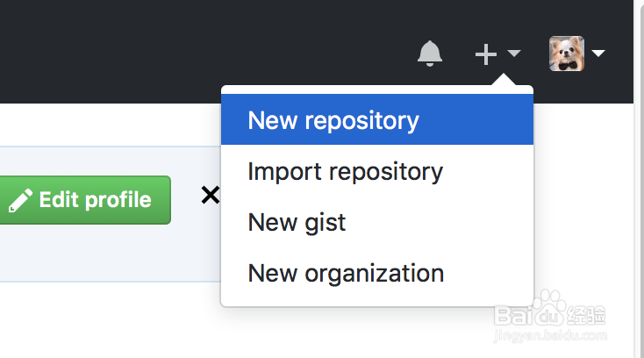
Task: Click the light blue banner background
Action: tap(105, 254)
